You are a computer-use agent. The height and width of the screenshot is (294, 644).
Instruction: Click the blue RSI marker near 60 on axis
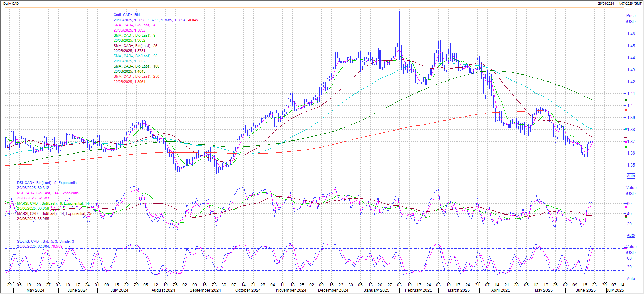click(626, 203)
